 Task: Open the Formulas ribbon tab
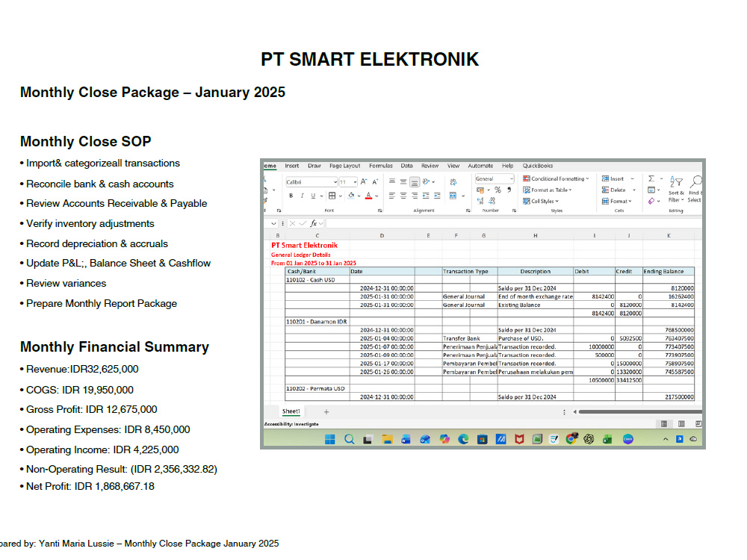(x=381, y=166)
